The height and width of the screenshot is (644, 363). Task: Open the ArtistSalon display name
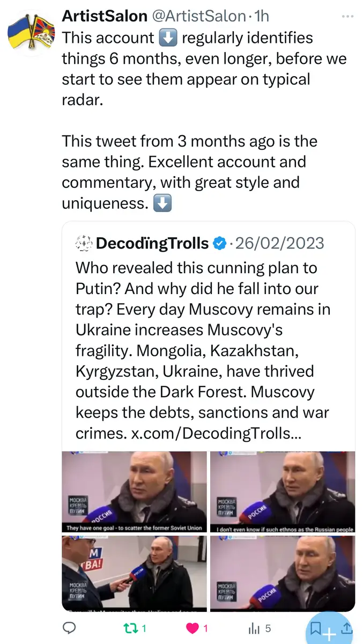click(x=105, y=16)
